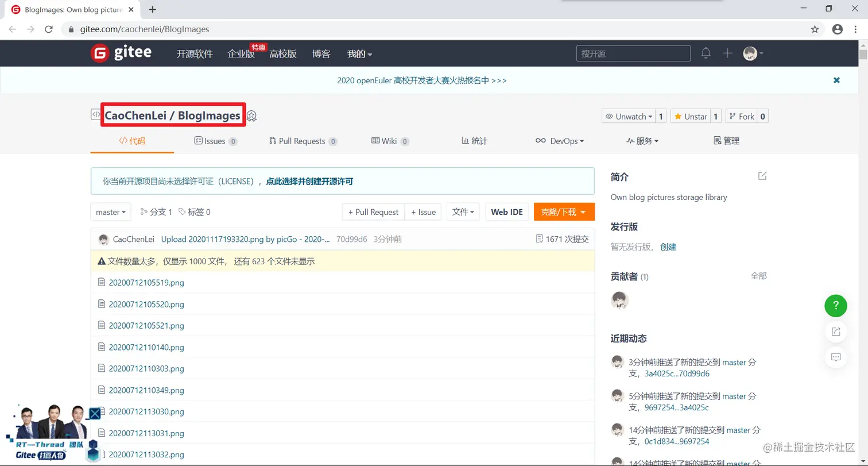
Task: Switch to the Pull Requests tab
Action: pyautogui.click(x=303, y=141)
